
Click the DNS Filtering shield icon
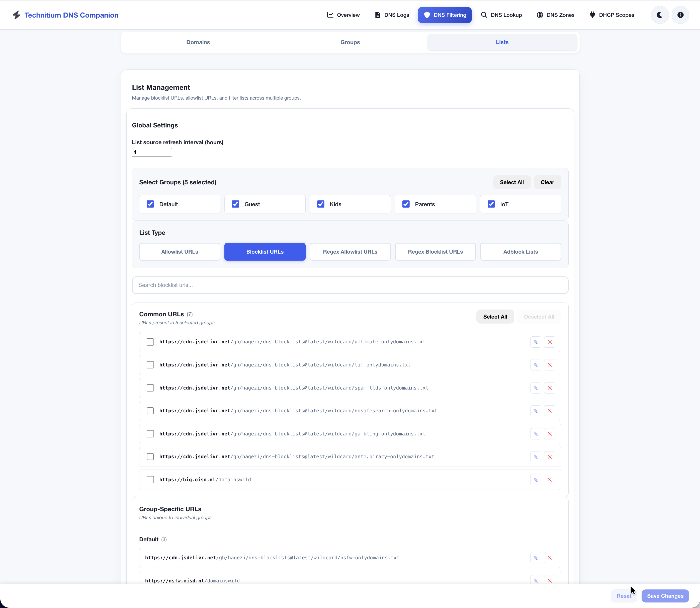coord(427,15)
